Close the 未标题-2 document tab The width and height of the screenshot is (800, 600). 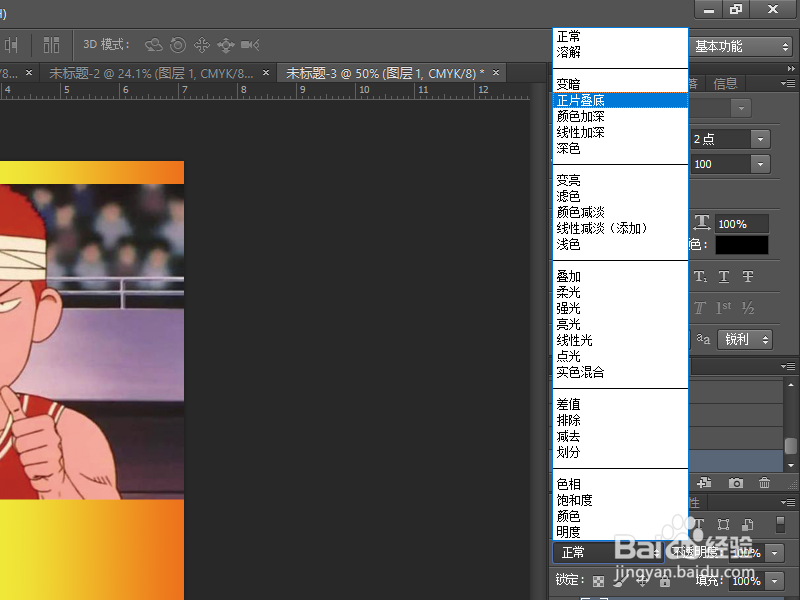pyautogui.click(x=266, y=73)
